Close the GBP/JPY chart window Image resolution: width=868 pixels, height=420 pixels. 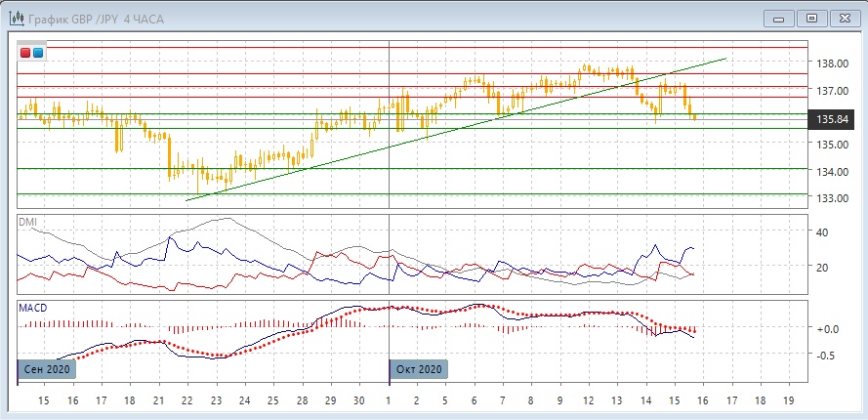click(x=845, y=19)
